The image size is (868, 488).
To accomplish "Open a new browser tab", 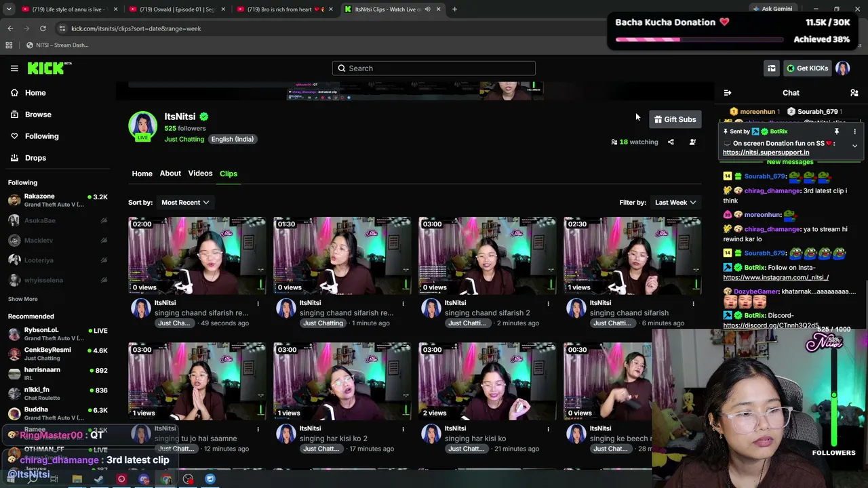I will coord(454,9).
